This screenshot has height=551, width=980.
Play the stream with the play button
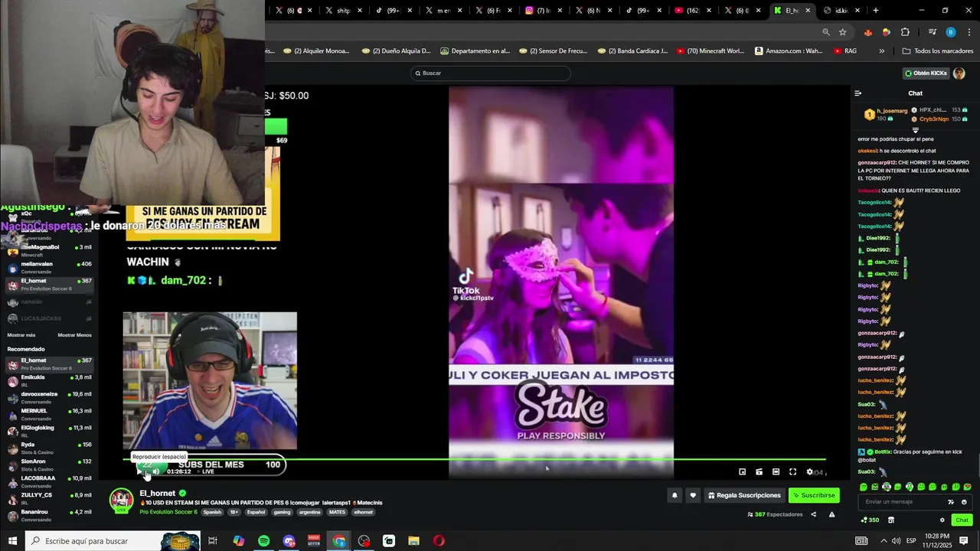[x=140, y=471]
